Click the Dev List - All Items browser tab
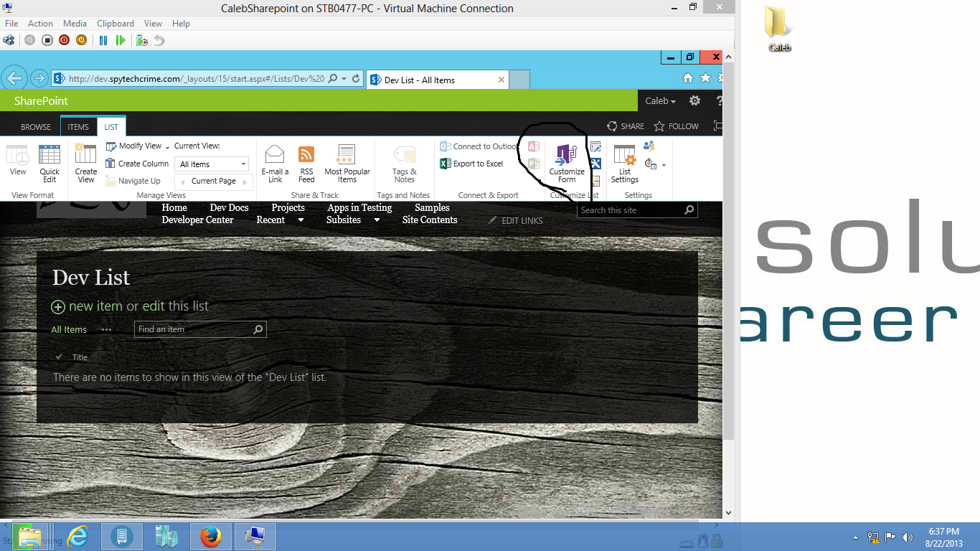 [437, 80]
